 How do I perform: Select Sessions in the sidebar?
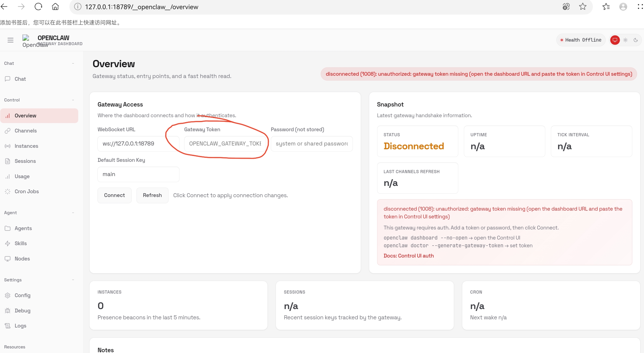point(25,161)
